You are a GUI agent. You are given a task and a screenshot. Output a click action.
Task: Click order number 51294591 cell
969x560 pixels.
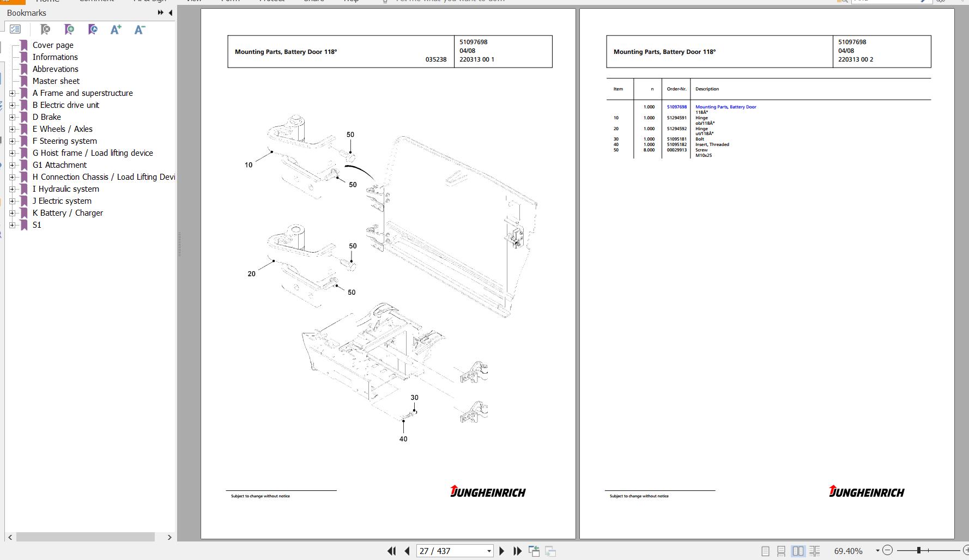[677, 118]
